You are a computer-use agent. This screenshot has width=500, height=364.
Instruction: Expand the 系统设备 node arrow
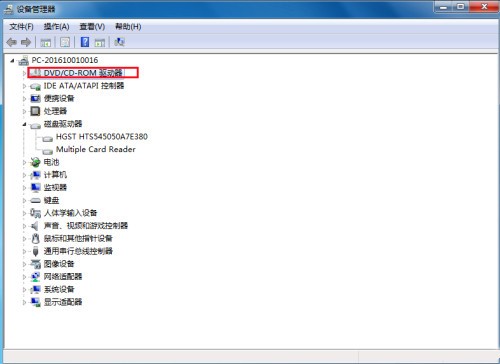24,290
